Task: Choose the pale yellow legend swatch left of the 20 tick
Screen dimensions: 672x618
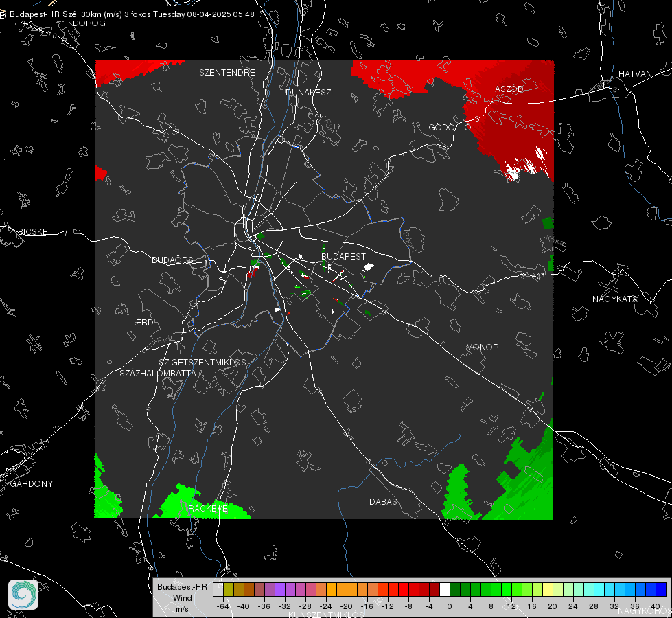Action: pos(548,589)
